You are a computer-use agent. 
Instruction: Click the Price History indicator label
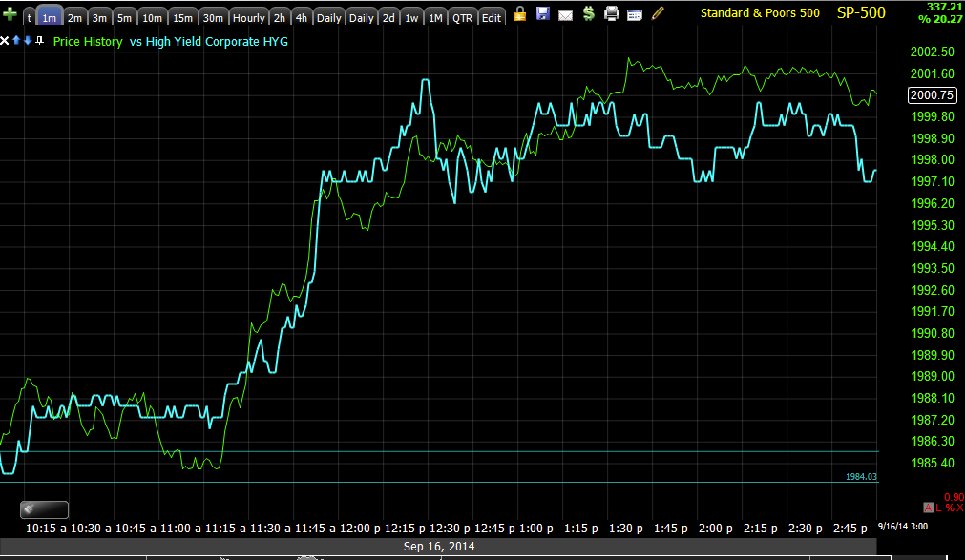(88, 41)
